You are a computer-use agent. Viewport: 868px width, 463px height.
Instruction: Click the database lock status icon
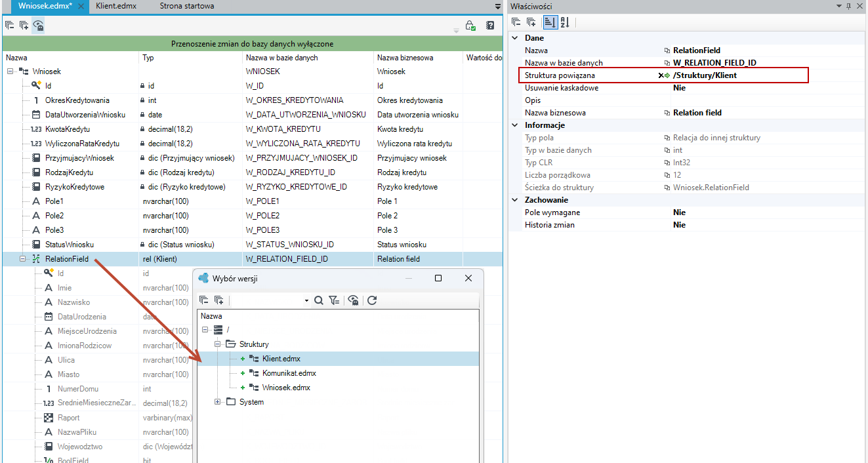pyautogui.click(x=470, y=26)
